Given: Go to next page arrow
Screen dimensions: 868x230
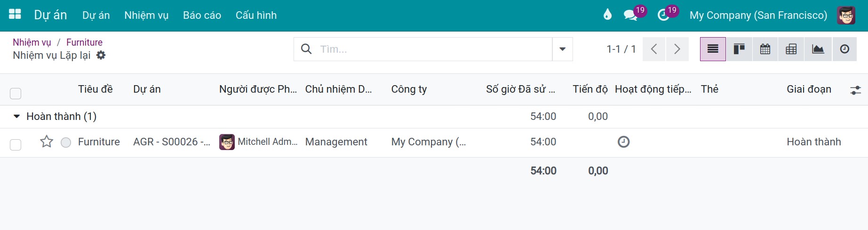Looking at the screenshot, I should click(677, 49).
